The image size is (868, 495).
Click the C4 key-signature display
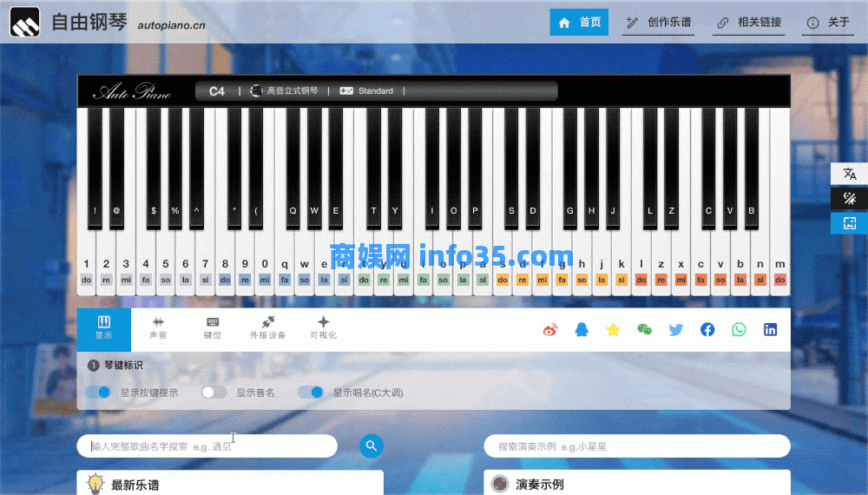pyautogui.click(x=217, y=91)
